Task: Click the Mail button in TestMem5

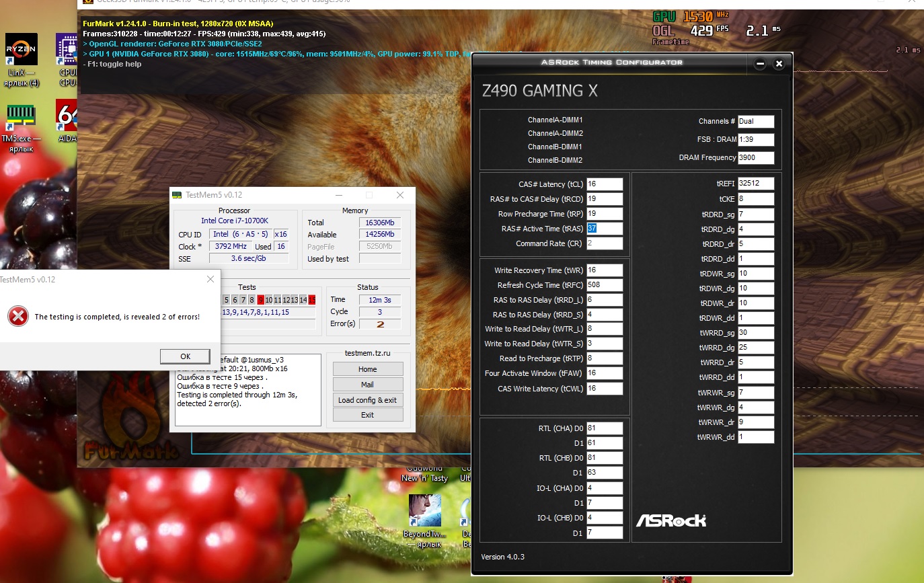Action: pos(368,385)
